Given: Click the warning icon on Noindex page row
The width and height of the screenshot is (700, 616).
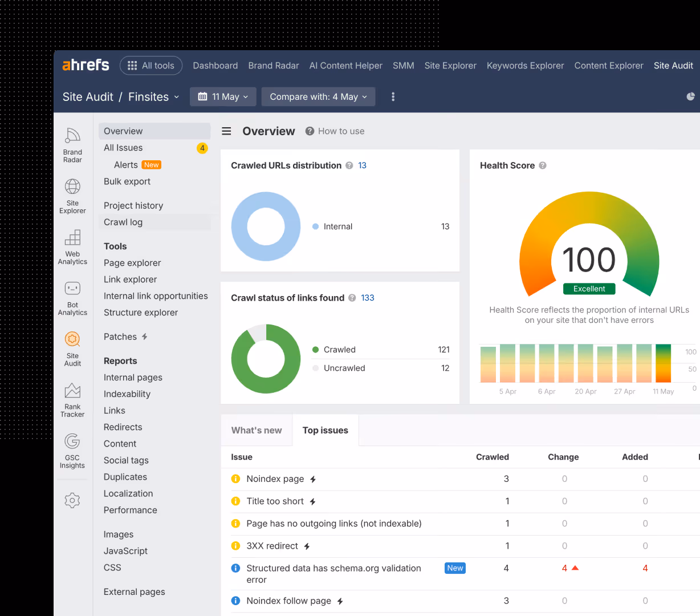Looking at the screenshot, I should pos(235,479).
